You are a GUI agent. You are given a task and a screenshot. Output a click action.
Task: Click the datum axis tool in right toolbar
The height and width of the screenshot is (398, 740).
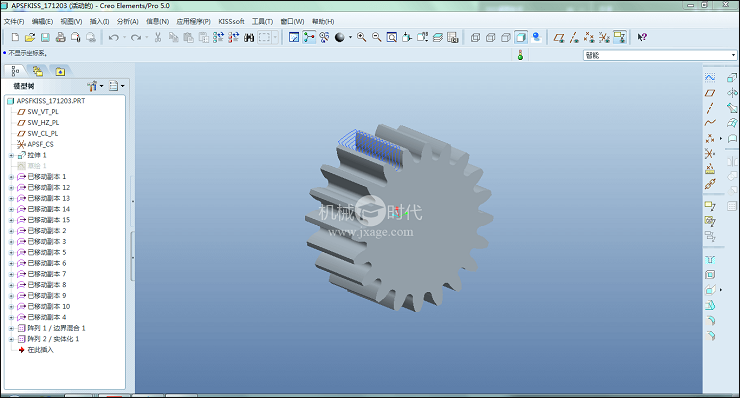[710, 108]
